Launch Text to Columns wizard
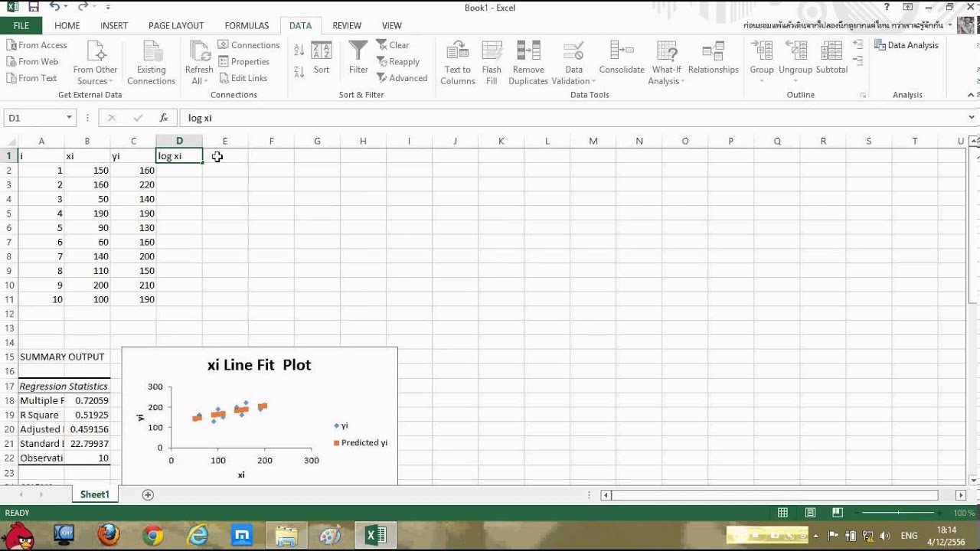The image size is (980, 551). (458, 63)
